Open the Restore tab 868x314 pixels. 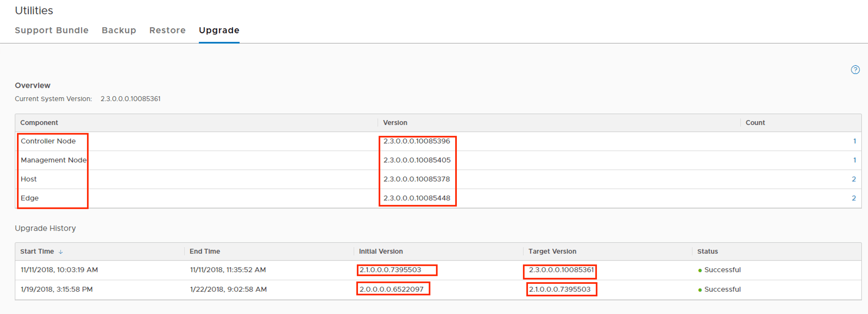click(168, 30)
